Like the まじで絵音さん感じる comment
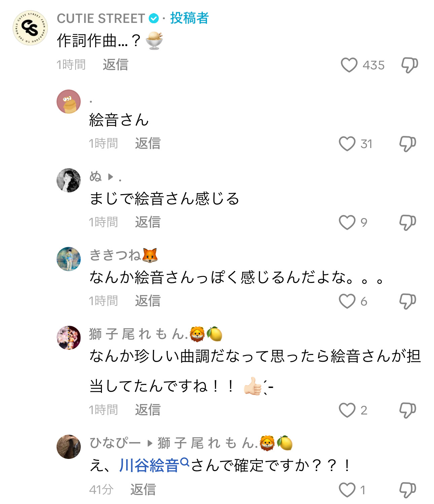Viewport: 434px width, 504px height. click(347, 222)
